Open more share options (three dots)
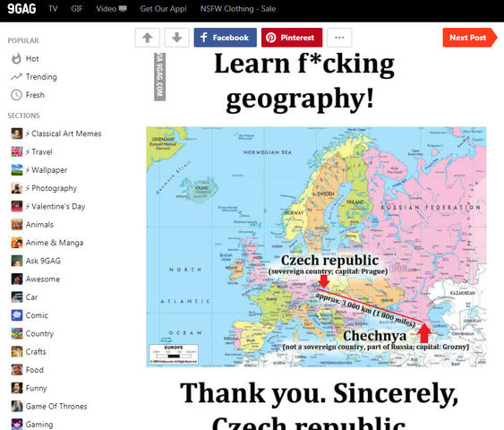Screen dimensions: 504x430 pyautogui.click(x=339, y=38)
